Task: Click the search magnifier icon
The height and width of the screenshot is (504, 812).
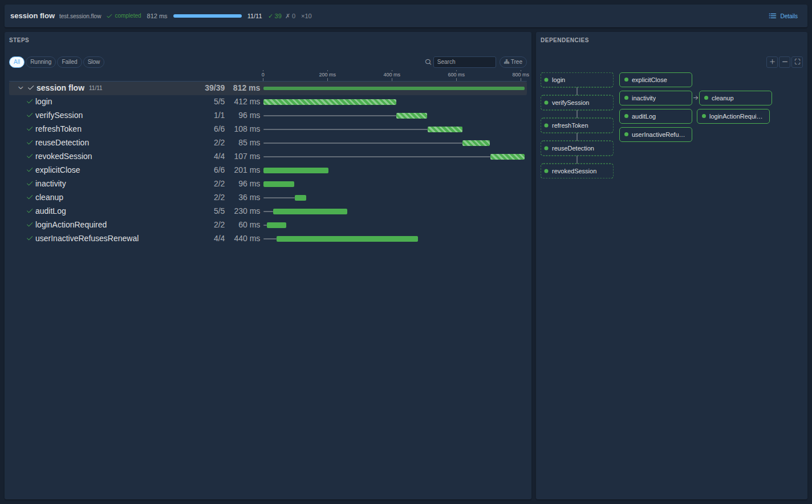Action: [x=428, y=62]
